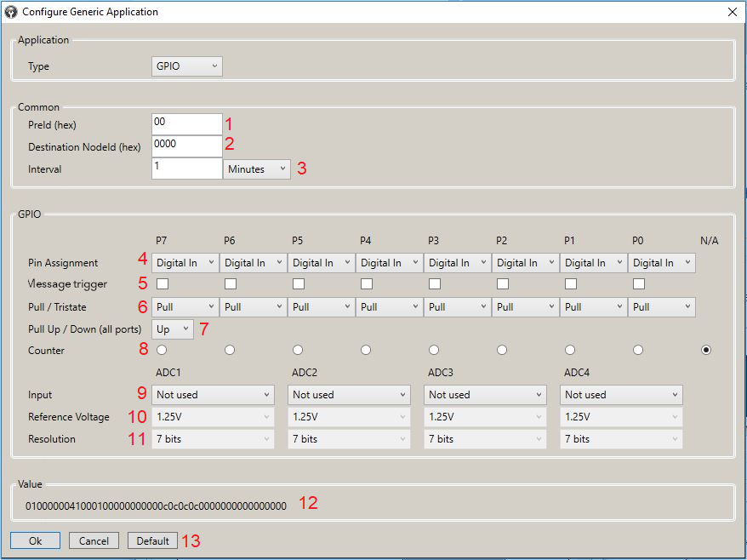Viewport: 747px width, 560px height.
Task: Open the P4 Pin Assignment dropdown
Action: pos(390,263)
